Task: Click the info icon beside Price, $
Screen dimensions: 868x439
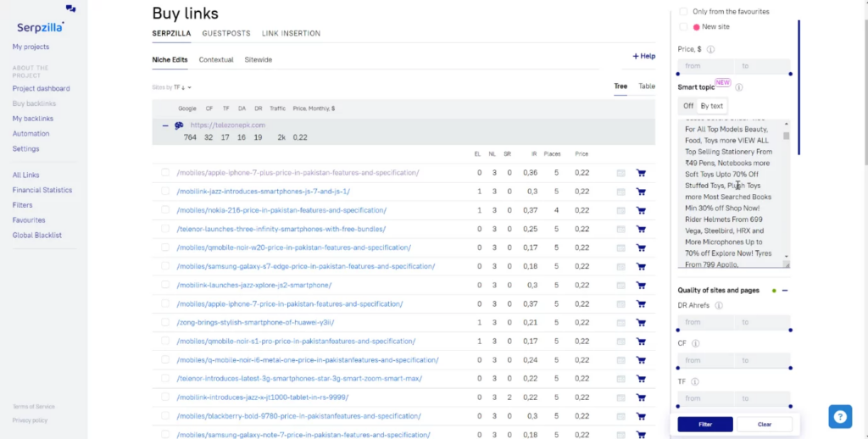Action: click(710, 50)
